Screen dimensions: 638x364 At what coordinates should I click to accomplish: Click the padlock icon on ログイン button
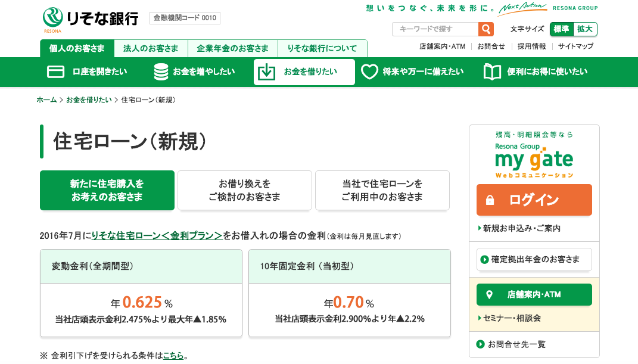[x=490, y=200]
